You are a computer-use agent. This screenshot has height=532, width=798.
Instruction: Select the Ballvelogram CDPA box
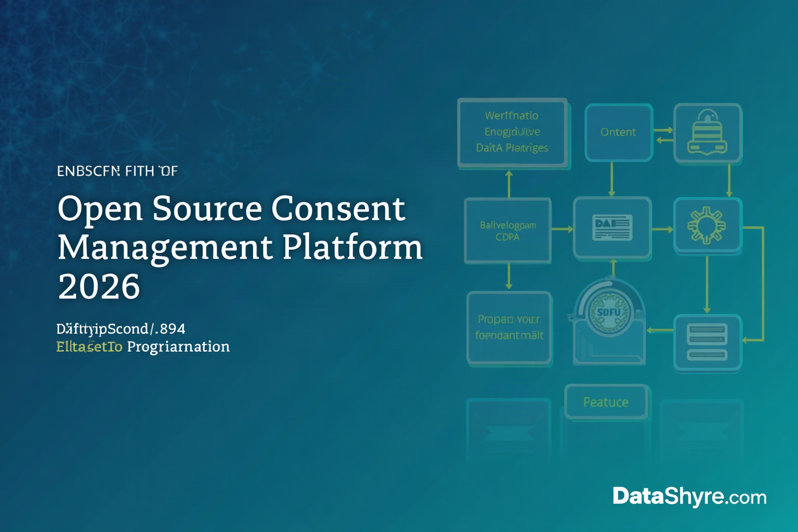click(x=508, y=231)
